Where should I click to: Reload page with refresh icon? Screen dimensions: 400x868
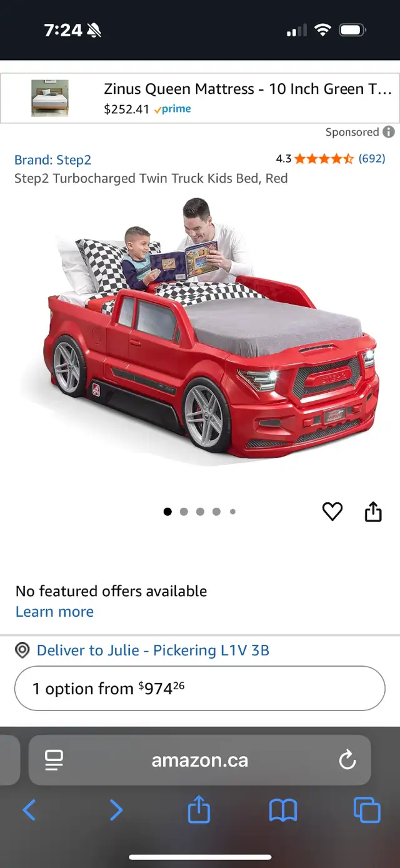pos(347,760)
